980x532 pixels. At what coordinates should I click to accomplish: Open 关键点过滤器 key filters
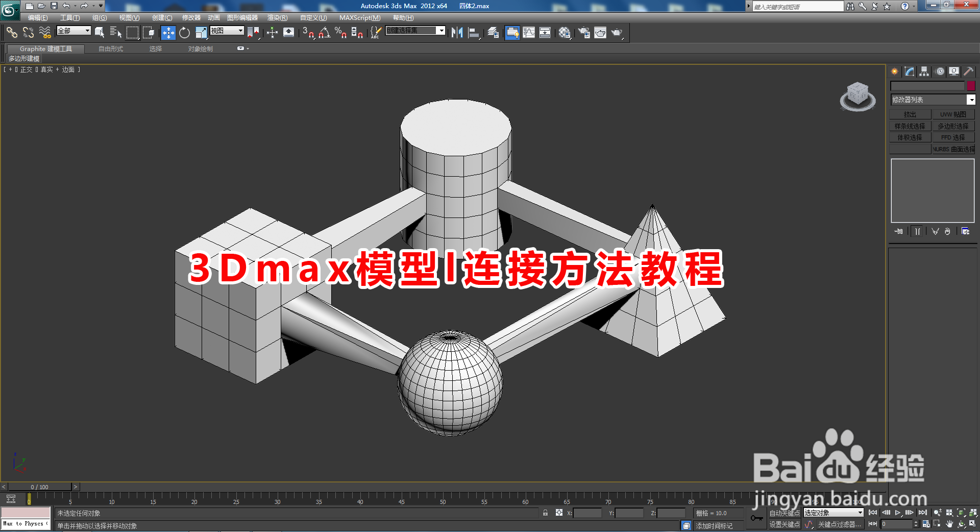pyautogui.click(x=840, y=524)
